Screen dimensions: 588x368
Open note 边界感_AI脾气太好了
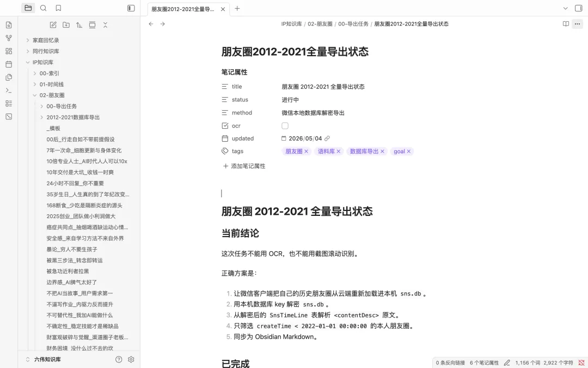72,282
